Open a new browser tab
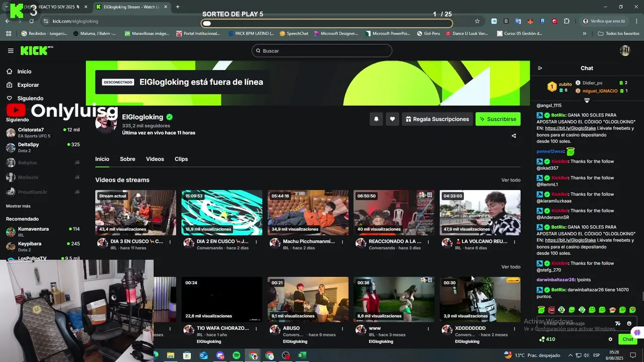 point(177,7)
